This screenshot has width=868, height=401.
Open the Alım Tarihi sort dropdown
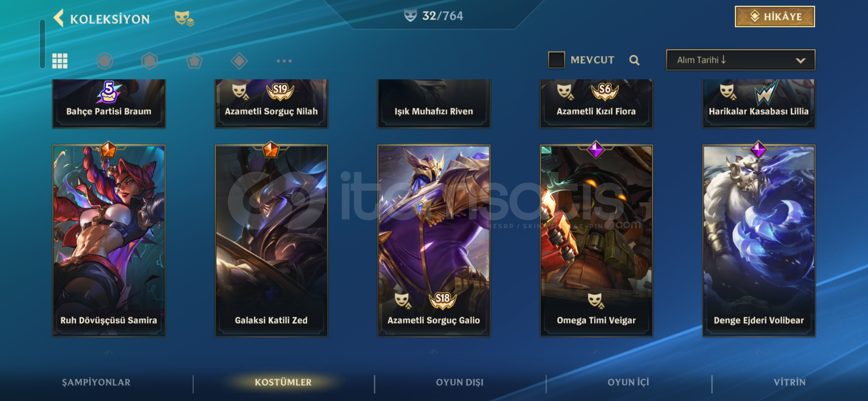pyautogui.click(x=741, y=60)
